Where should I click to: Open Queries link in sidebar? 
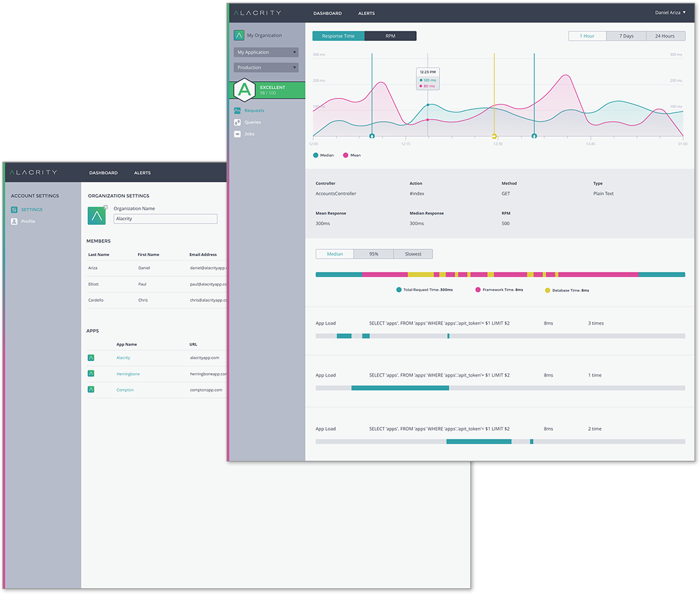pyautogui.click(x=252, y=122)
